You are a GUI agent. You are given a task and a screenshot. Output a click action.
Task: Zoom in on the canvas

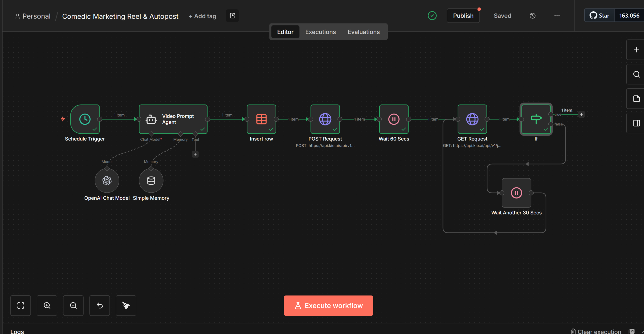(x=47, y=306)
